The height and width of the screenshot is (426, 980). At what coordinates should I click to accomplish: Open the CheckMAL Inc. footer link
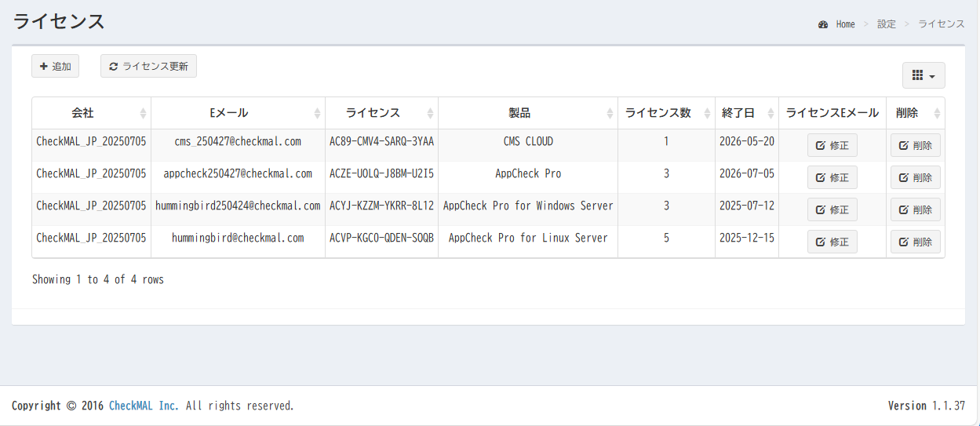coord(144,406)
